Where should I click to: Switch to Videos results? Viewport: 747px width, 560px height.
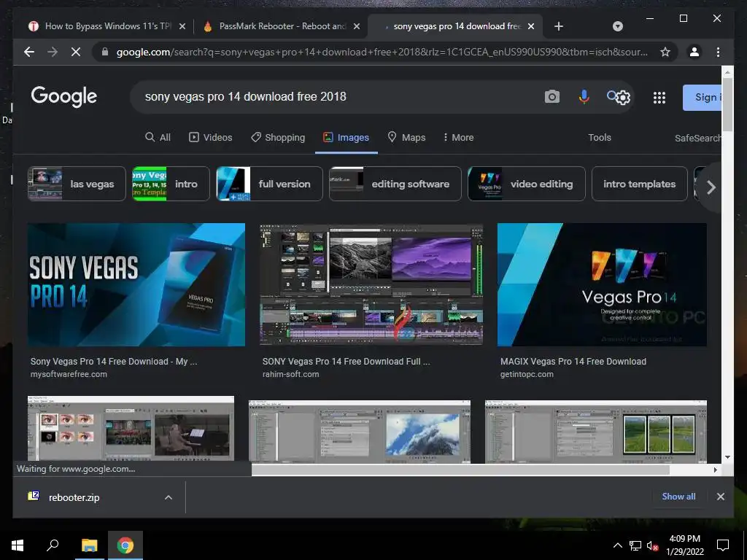(x=211, y=137)
